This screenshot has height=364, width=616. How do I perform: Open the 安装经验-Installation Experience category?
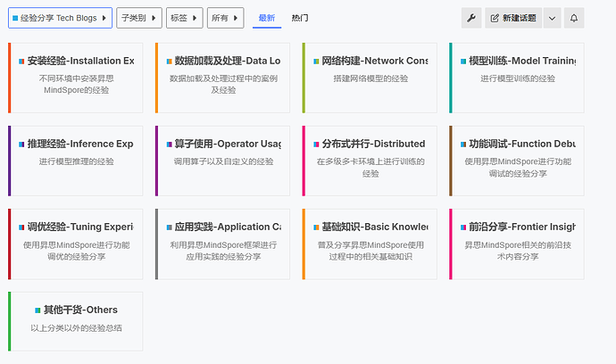pyautogui.click(x=79, y=61)
